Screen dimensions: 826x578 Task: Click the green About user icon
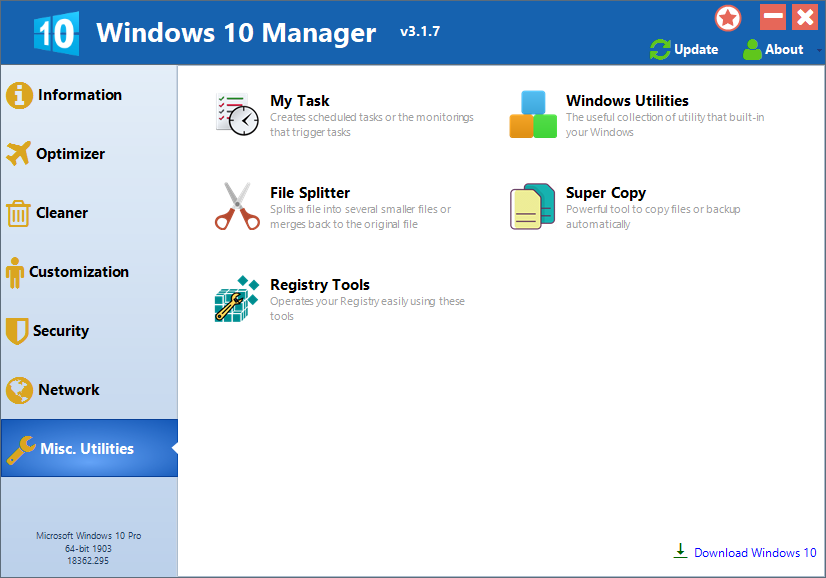(x=752, y=50)
